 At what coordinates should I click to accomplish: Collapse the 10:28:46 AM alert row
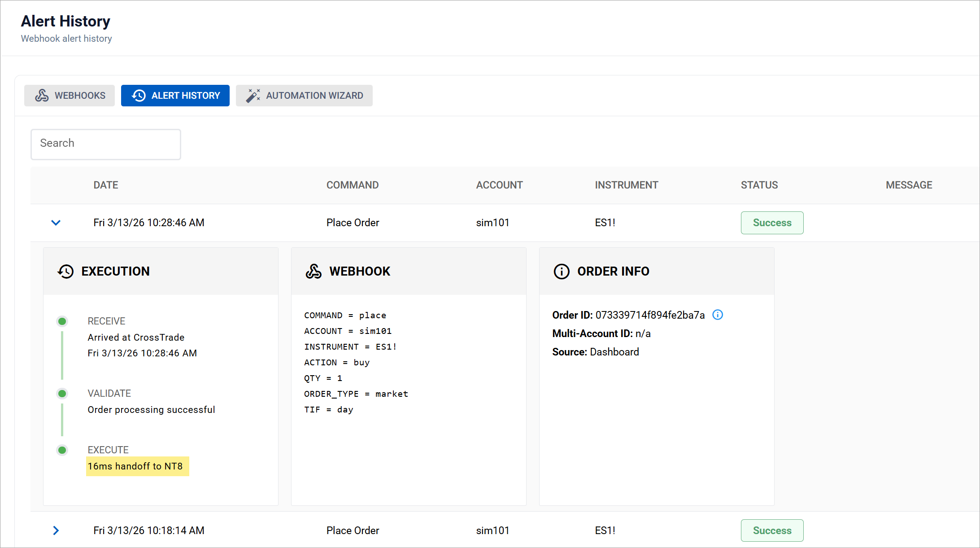[x=56, y=223]
